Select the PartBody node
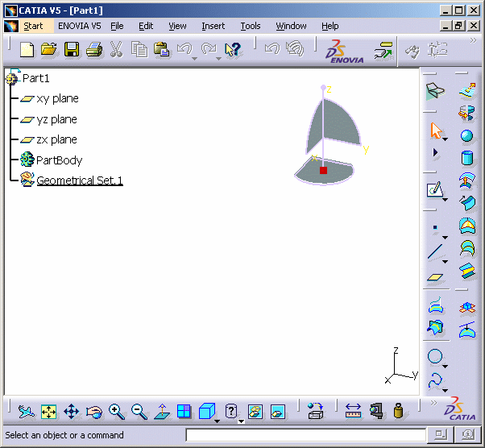Image resolution: width=485 pixels, height=448 pixels. [59, 160]
